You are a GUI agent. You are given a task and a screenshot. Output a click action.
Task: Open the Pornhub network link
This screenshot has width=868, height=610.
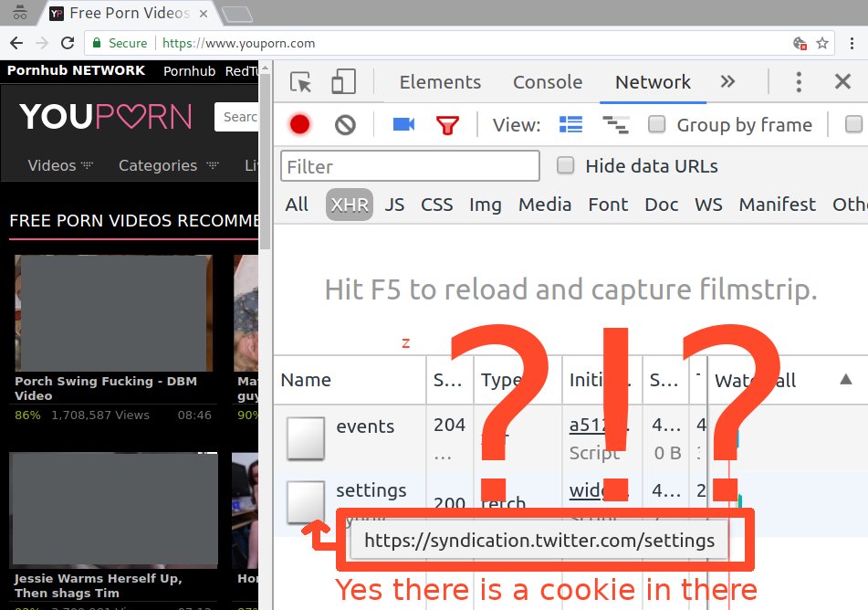tap(189, 71)
